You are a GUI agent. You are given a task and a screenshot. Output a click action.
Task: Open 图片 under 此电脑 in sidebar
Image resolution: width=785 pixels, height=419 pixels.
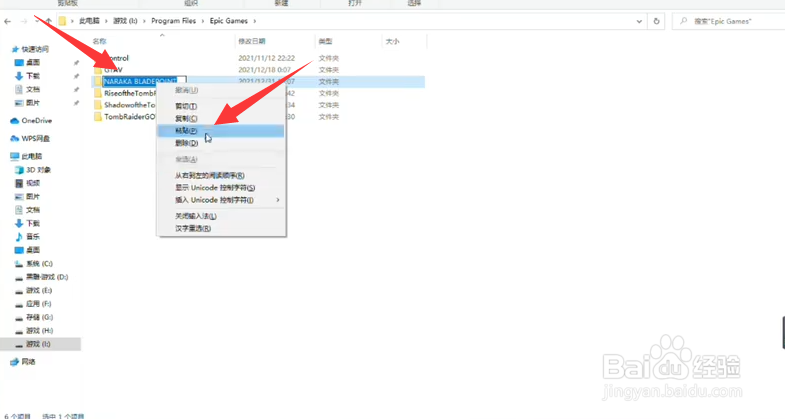[33, 197]
